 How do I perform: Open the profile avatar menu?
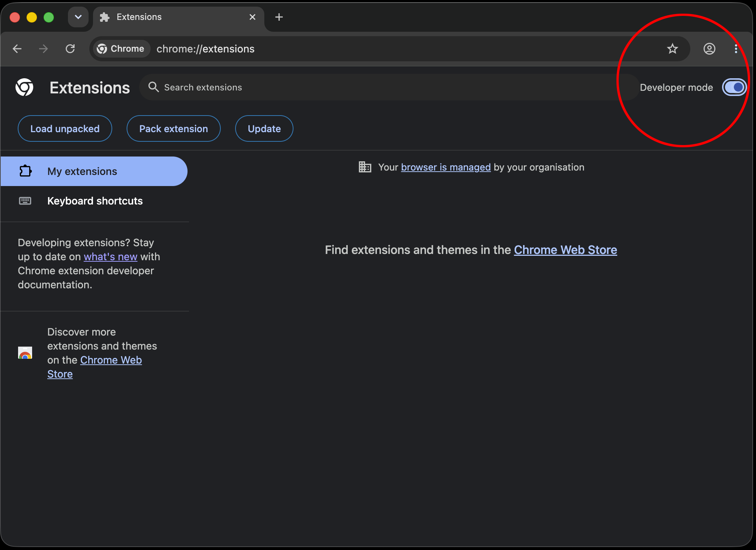point(709,49)
